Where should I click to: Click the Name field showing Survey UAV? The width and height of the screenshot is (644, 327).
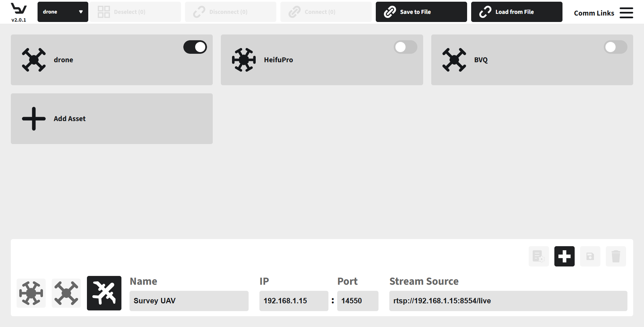(x=189, y=301)
